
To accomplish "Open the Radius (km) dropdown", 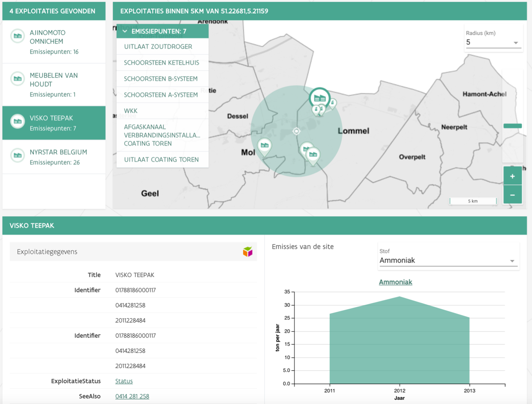I will (492, 42).
